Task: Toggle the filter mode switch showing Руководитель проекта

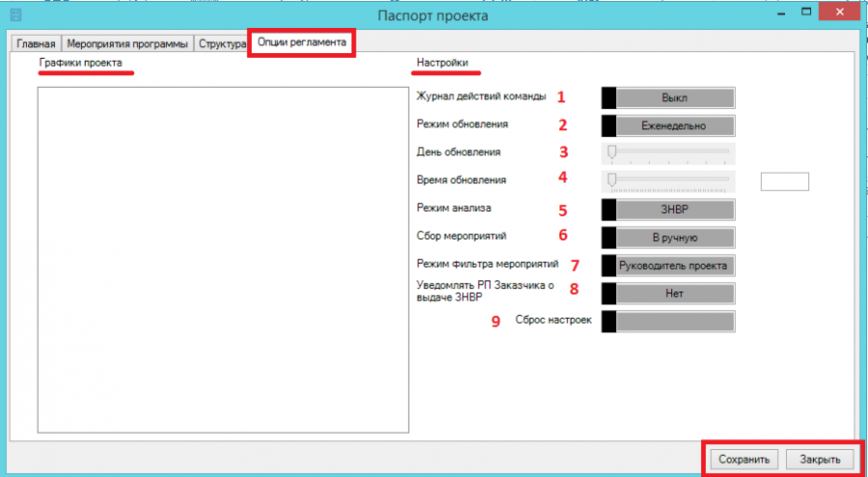Action: pyautogui.click(x=668, y=266)
